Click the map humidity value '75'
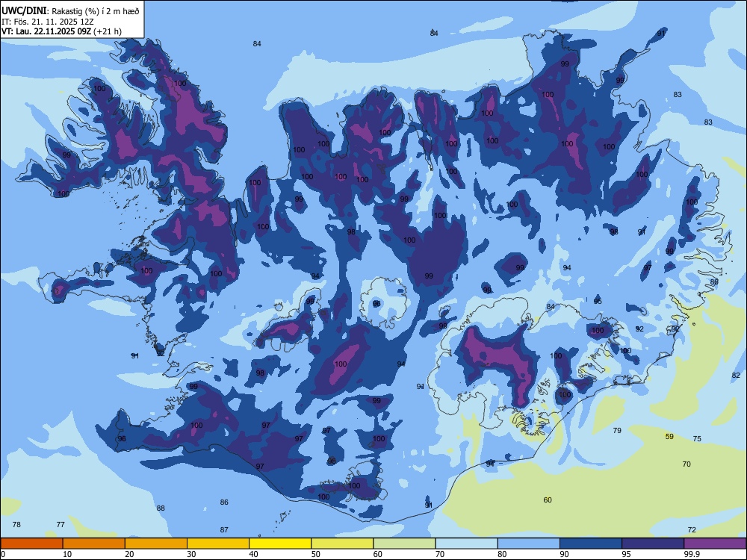Screen dimensions: 747x560 point(697,438)
